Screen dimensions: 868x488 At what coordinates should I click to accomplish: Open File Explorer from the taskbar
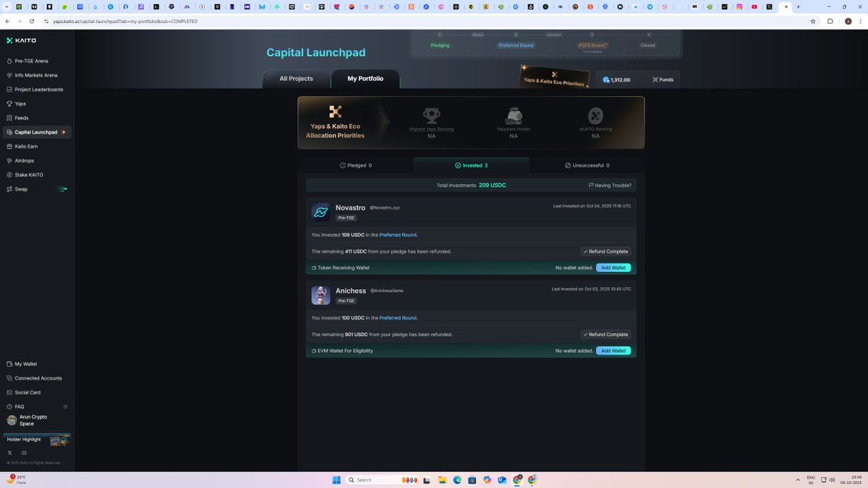point(441,479)
